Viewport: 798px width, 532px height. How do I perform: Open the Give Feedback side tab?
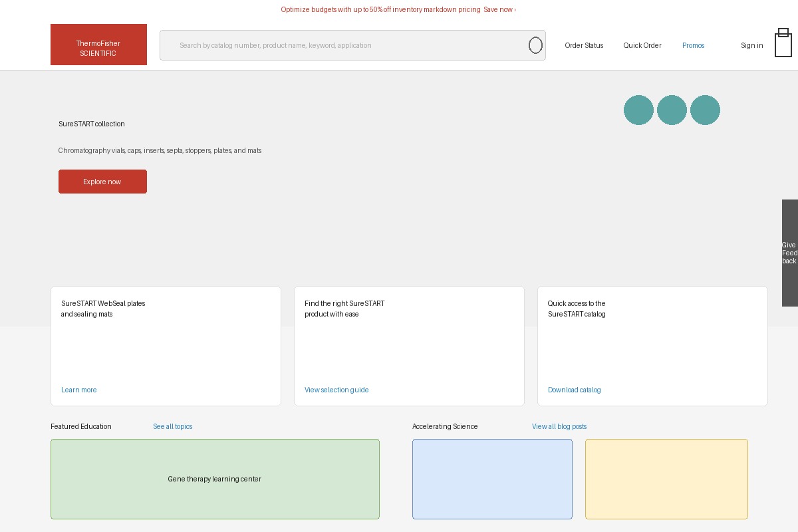(x=790, y=253)
